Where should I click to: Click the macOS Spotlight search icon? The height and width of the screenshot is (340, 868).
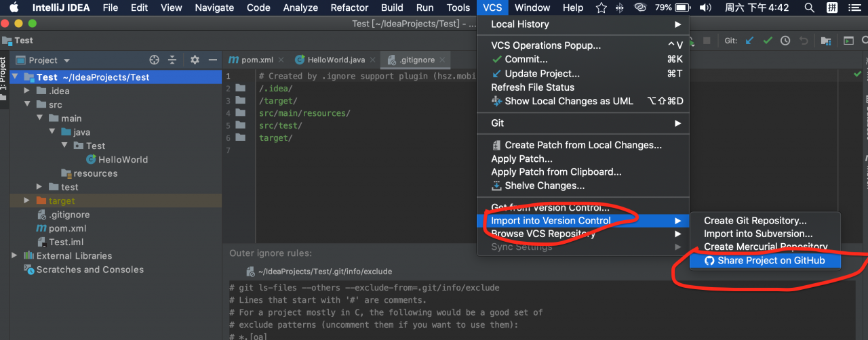click(809, 8)
